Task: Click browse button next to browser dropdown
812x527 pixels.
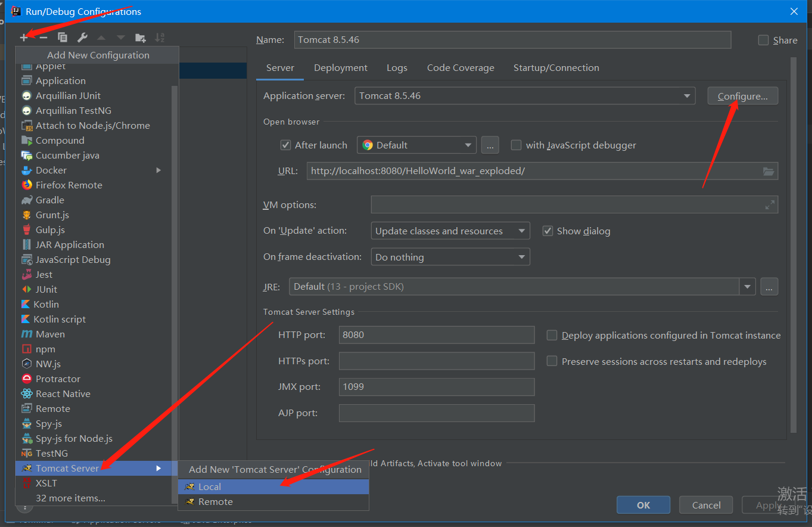Action: point(490,145)
